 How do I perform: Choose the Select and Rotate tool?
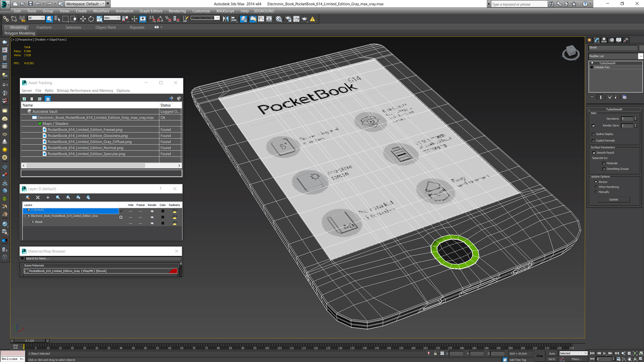pyautogui.click(x=91, y=19)
